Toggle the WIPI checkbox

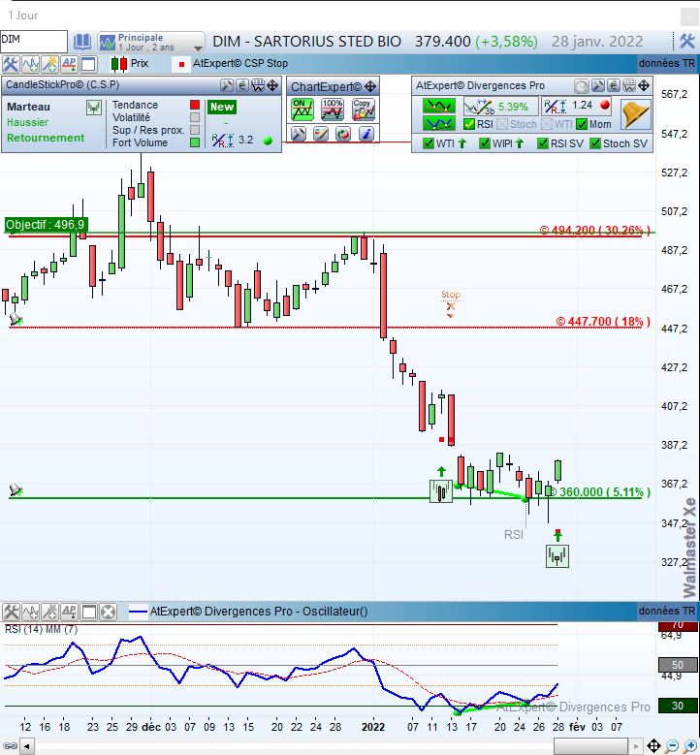pos(485,143)
